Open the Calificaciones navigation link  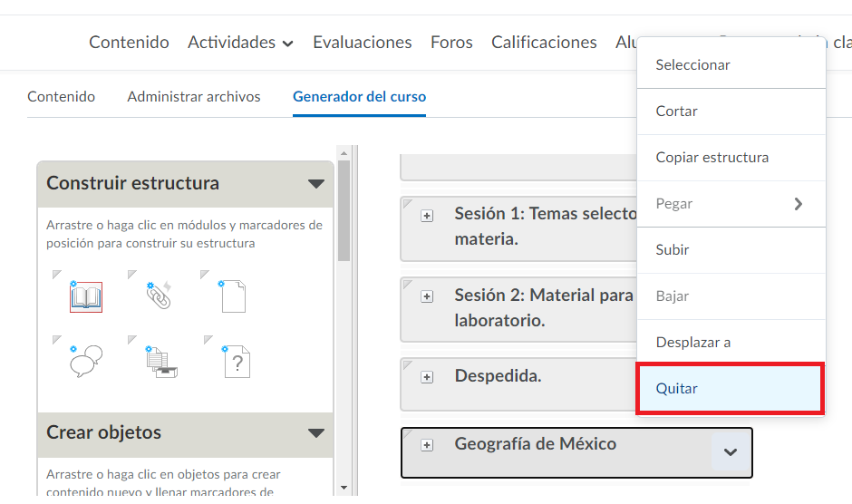pyautogui.click(x=544, y=43)
